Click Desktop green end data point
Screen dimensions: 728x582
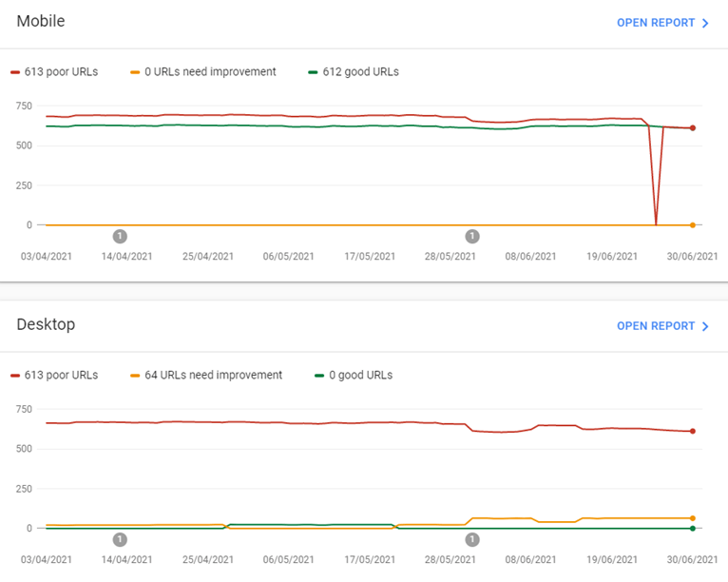point(692,529)
